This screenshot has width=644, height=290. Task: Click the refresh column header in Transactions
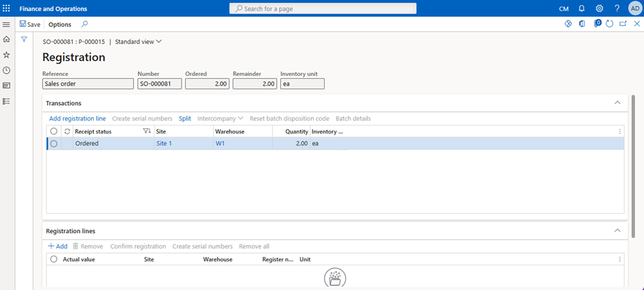pyautogui.click(x=67, y=131)
